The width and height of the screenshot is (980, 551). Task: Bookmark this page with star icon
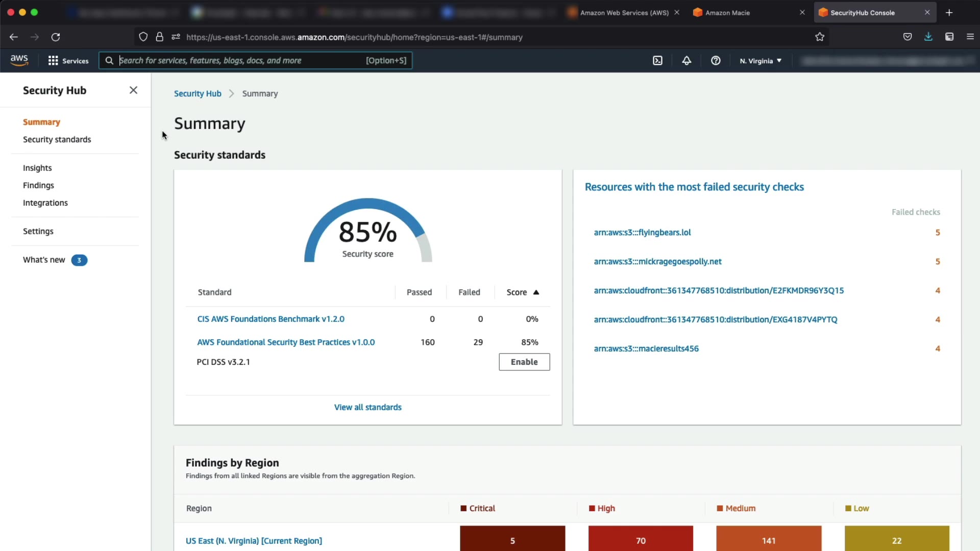820,37
